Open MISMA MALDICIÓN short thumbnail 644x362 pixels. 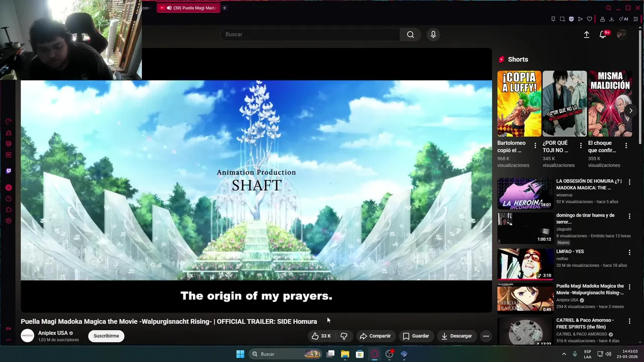coord(610,104)
